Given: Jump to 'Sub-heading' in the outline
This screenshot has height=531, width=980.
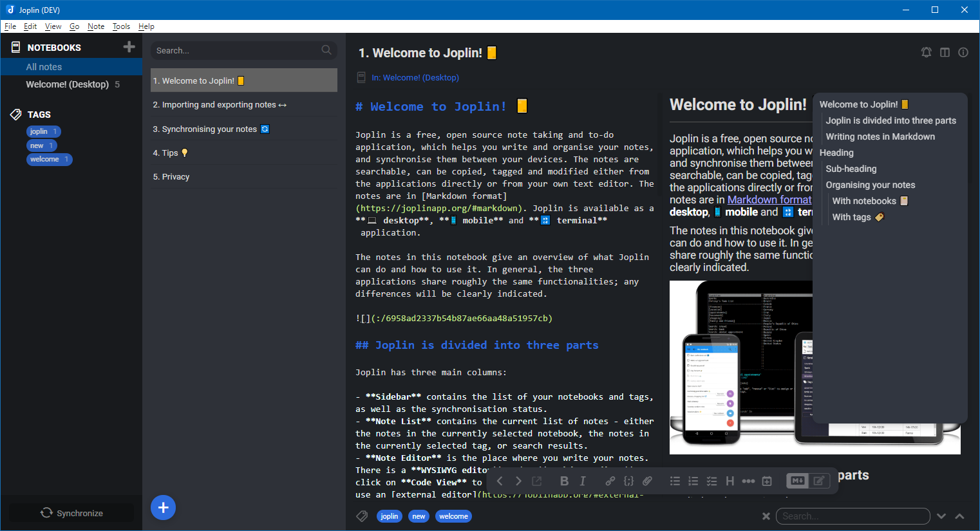Looking at the screenshot, I should 851,169.
